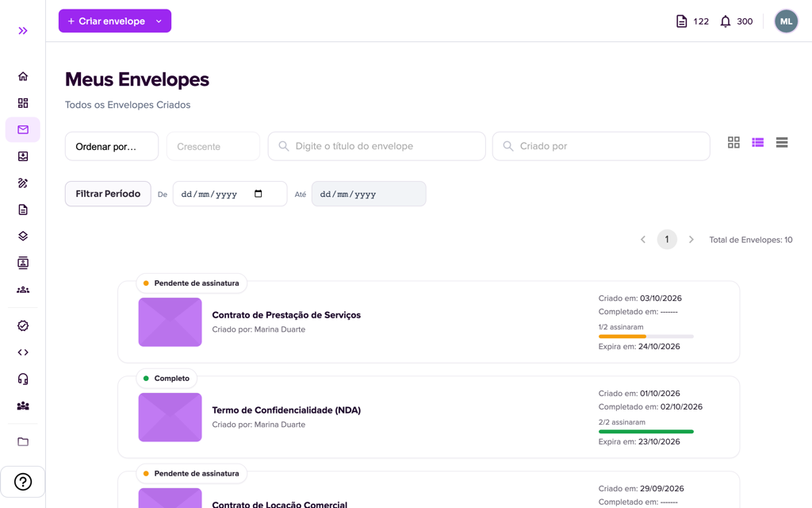Select page 1 in pagination
The height and width of the screenshot is (508, 812).
tap(667, 240)
